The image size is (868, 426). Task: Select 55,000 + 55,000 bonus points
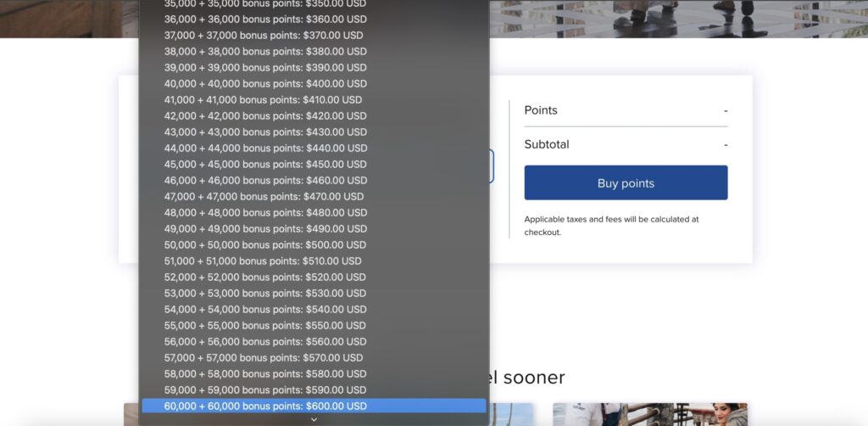pos(314,326)
